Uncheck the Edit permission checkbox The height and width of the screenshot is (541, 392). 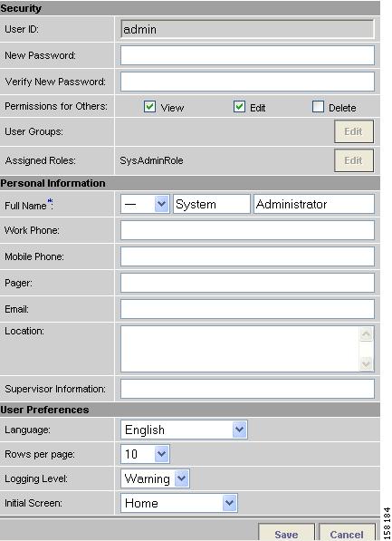pyautogui.click(x=239, y=107)
